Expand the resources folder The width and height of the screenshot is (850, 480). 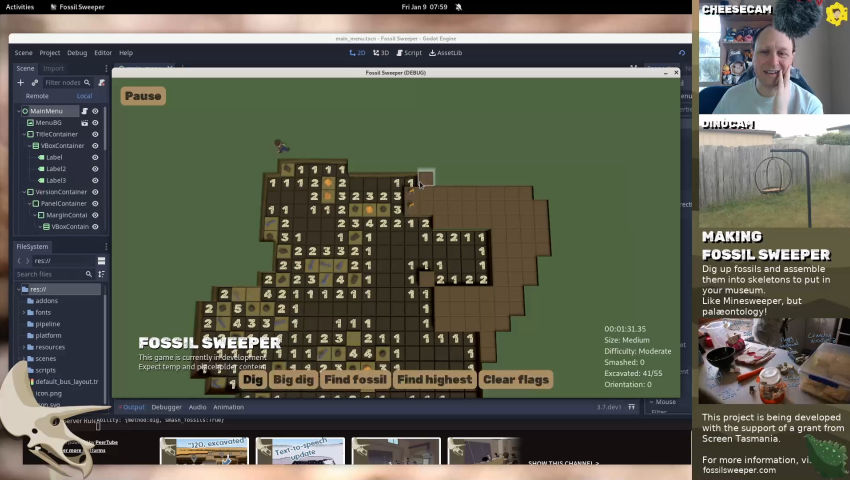pyautogui.click(x=24, y=347)
